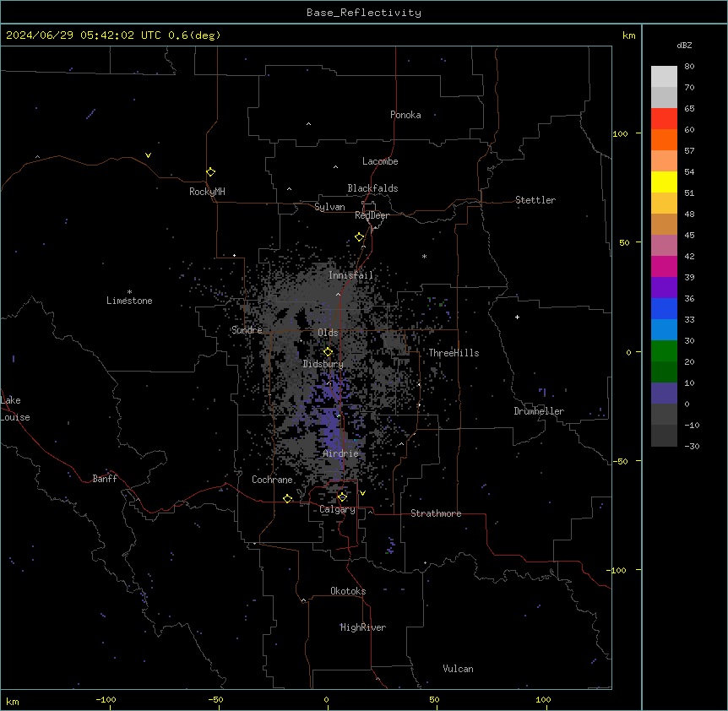The height and width of the screenshot is (711, 728).
Task: Click the 80 value at legend top
Action: tap(689, 66)
